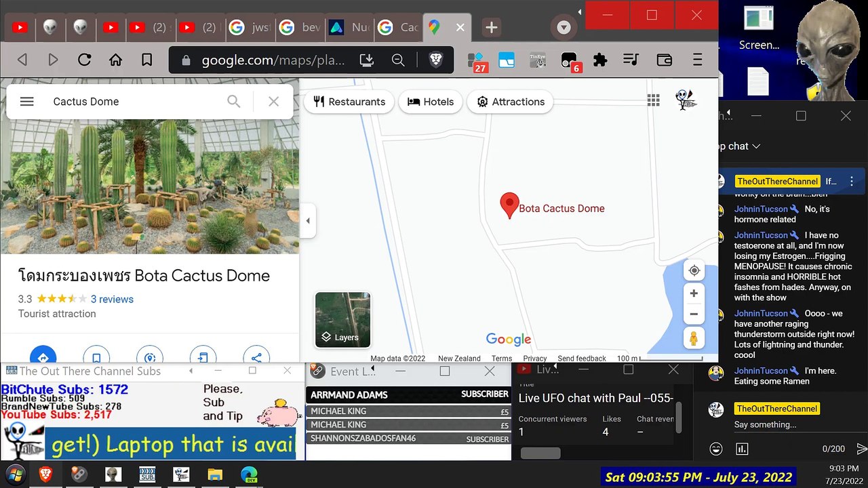The image size is (868, 488).
Task: Open Brave main menu
Action: [x=698, y=60]
